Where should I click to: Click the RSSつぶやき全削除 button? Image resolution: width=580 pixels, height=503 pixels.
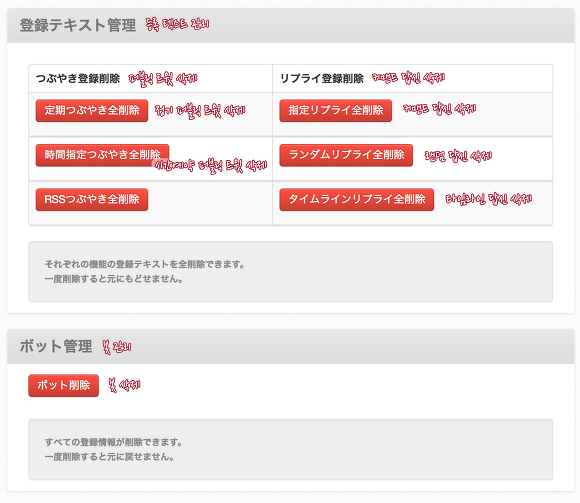pos(92,199)
